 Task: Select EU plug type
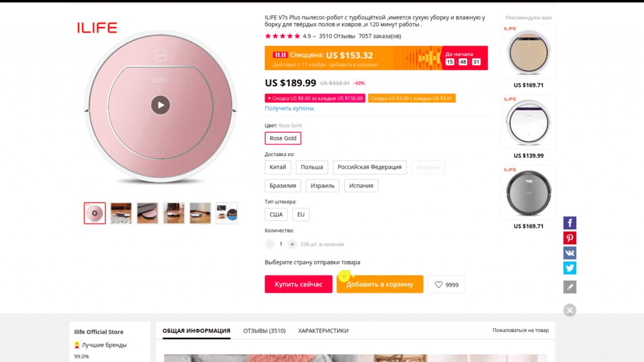click(301, 215)
